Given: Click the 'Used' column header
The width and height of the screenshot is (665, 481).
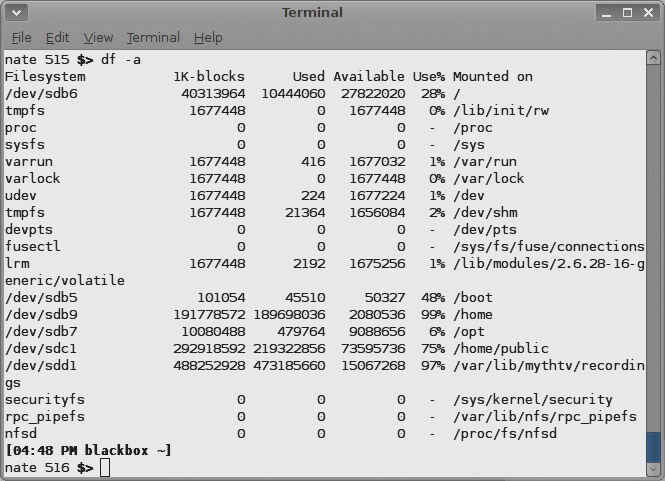Looking at the screenshot, I should coord(309,77).
